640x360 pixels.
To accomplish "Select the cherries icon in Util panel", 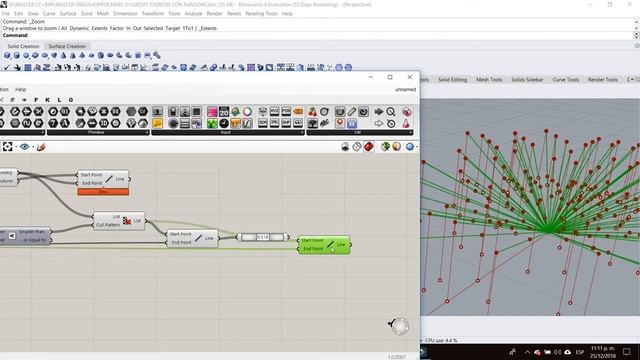I will point(313,111).
